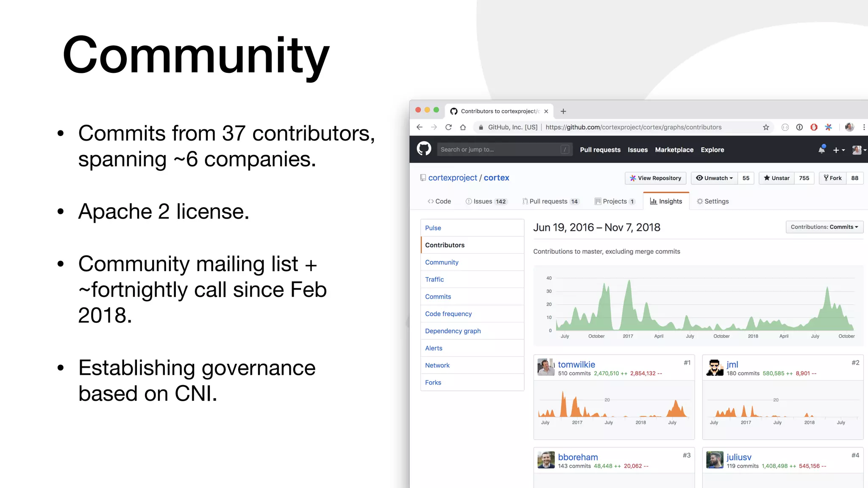
Task: Select Contributors in the sidebar
Action: click(472, 245)
